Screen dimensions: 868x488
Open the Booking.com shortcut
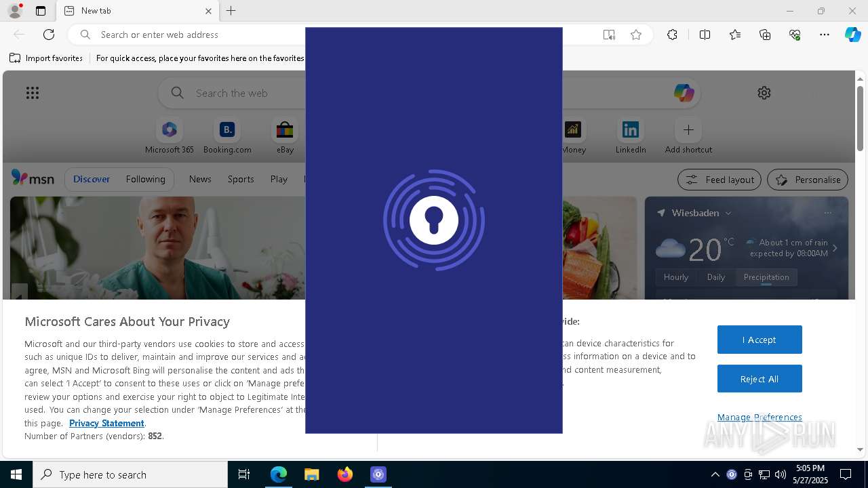227,136
